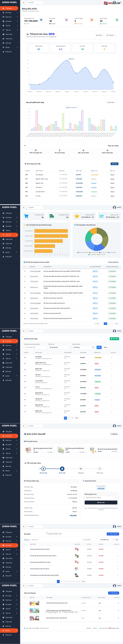Switch to the Tất cả (36) tab on products page
The width and height of the screenshot is (123, 644).
point(27,540)
